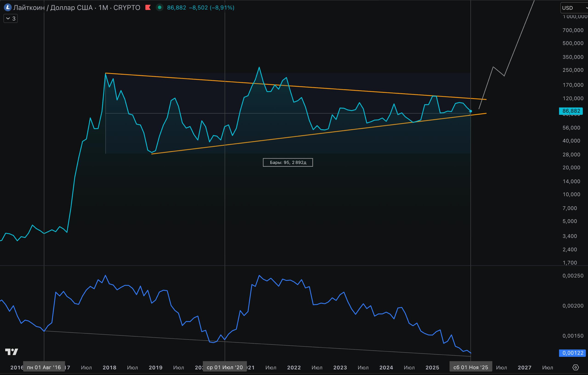Select the upper orange trendline
588x375 pixels.
(x=342, y=90)
